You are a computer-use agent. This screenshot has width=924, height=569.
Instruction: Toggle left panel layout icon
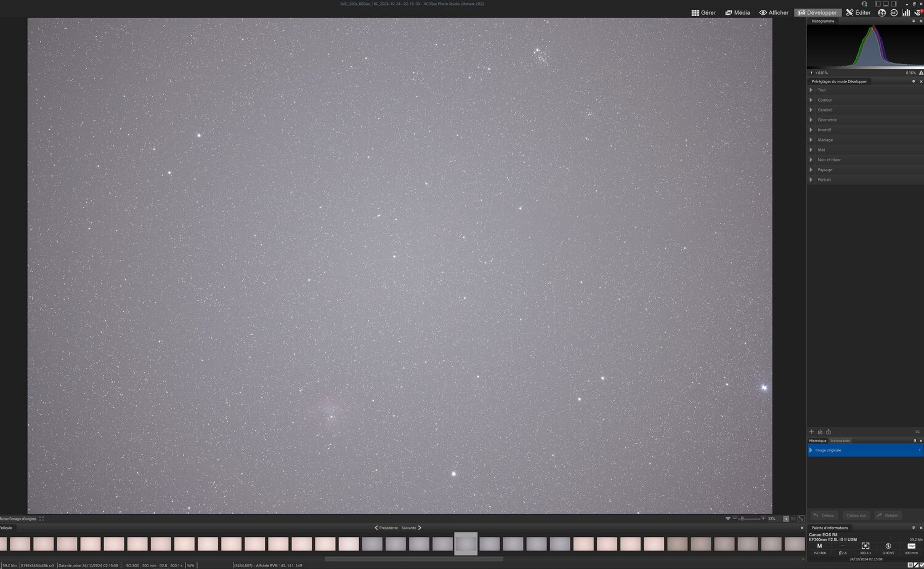tap(878, 4)
